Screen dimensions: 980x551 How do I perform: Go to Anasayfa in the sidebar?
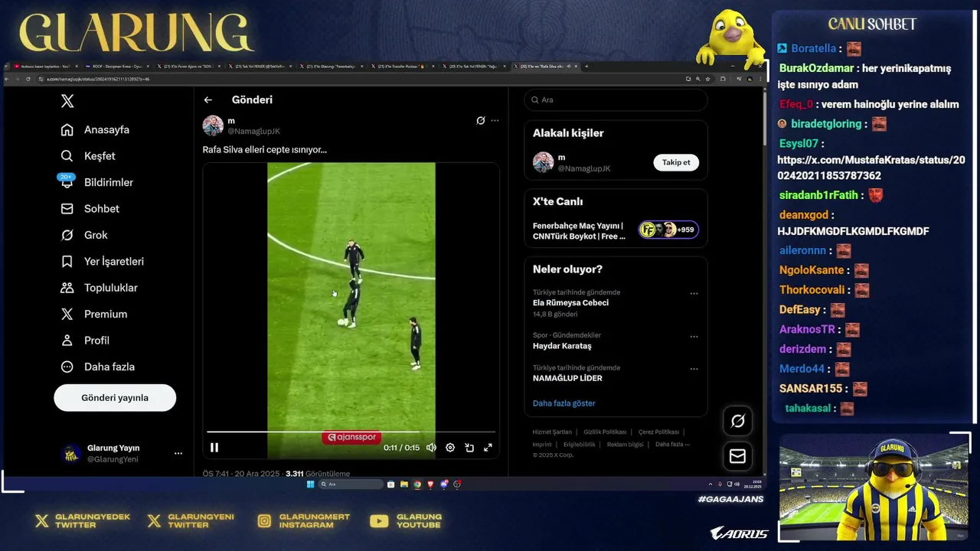coord(95,129)
